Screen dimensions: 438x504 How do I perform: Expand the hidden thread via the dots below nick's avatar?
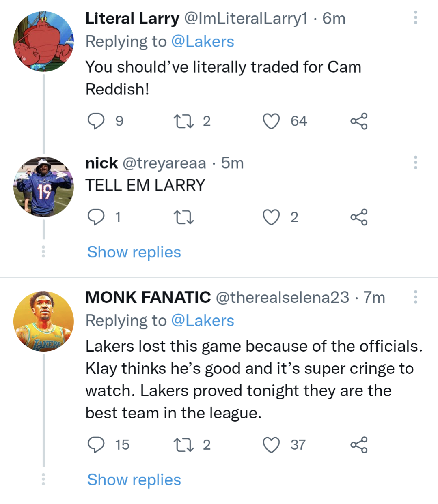(43, 252)
